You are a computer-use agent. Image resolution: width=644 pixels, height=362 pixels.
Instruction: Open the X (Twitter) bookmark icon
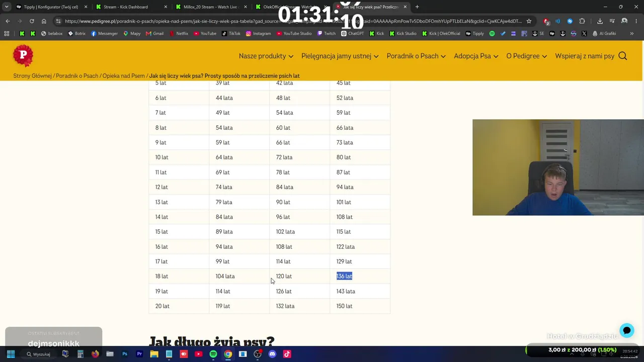[584, 34]
